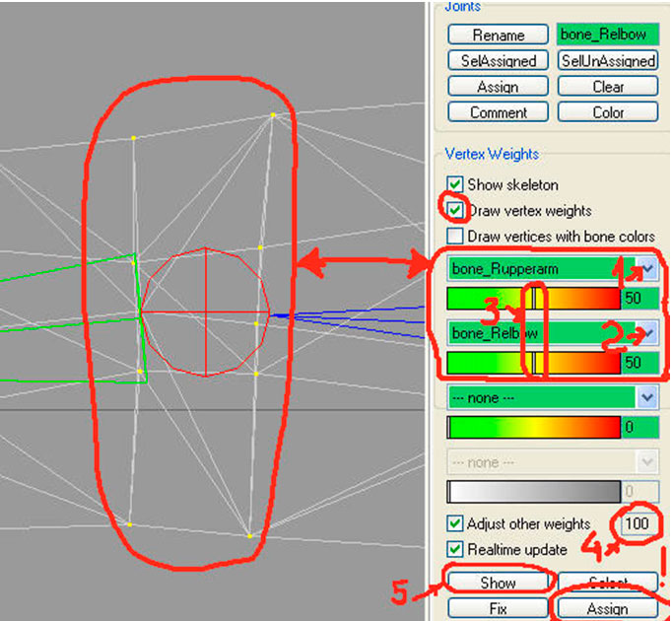Toggle the Show skeleton checkbox
Image resolution: width=672 pixels, height=621 pixels.
point(455,184)
